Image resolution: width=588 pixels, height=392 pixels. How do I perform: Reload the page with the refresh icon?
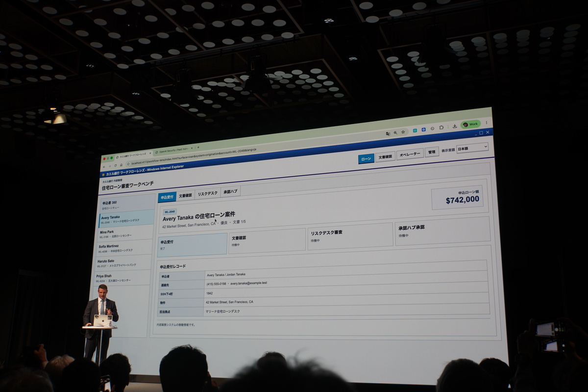click(x=116, y=165)
